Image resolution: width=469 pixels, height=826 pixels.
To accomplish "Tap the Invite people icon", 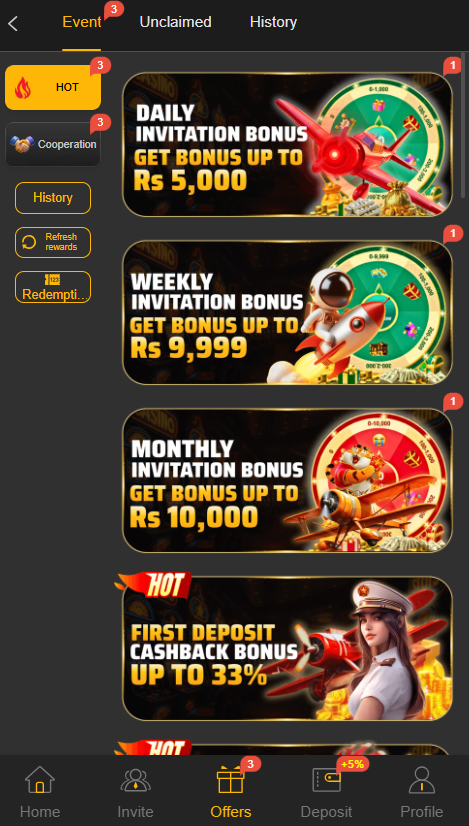I will pyautogui.click(x=135, y=780).
